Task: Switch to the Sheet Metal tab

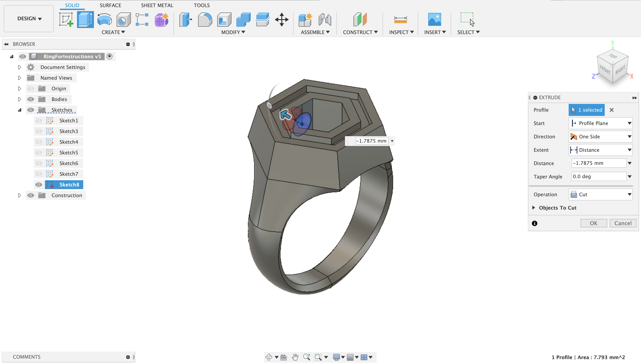Action: 157,5
